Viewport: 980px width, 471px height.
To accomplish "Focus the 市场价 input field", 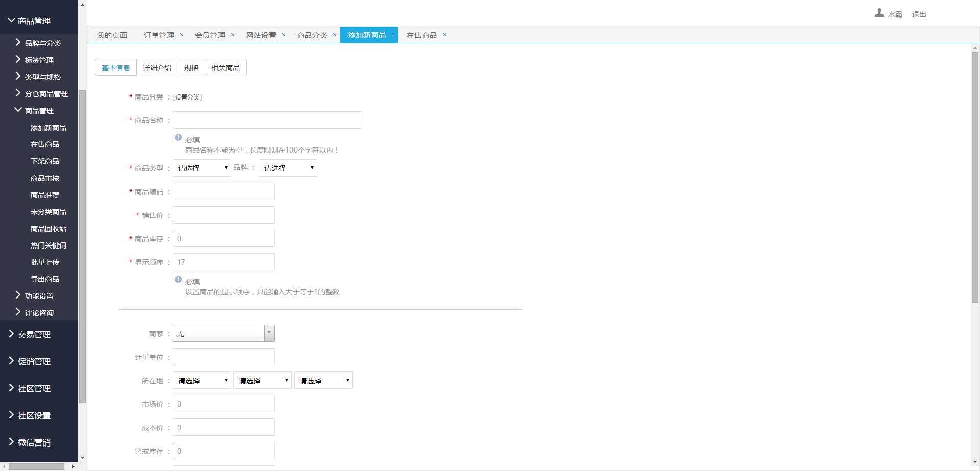I will click(224, 404).
